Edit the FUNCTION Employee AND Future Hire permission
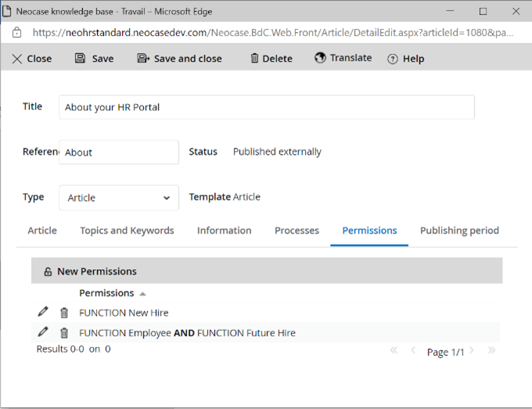The width and height of the screenshot is (532, 409). pyautogui.click(x=43, y=332)
